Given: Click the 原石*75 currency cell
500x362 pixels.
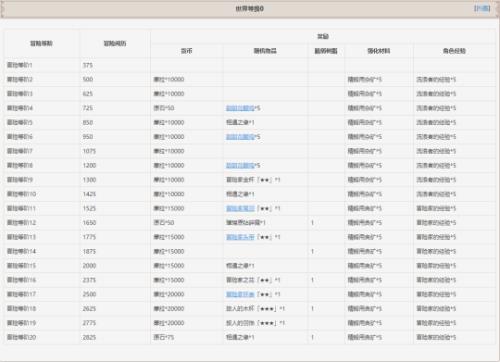Looking at the screenshot, I should click(164, 338).
